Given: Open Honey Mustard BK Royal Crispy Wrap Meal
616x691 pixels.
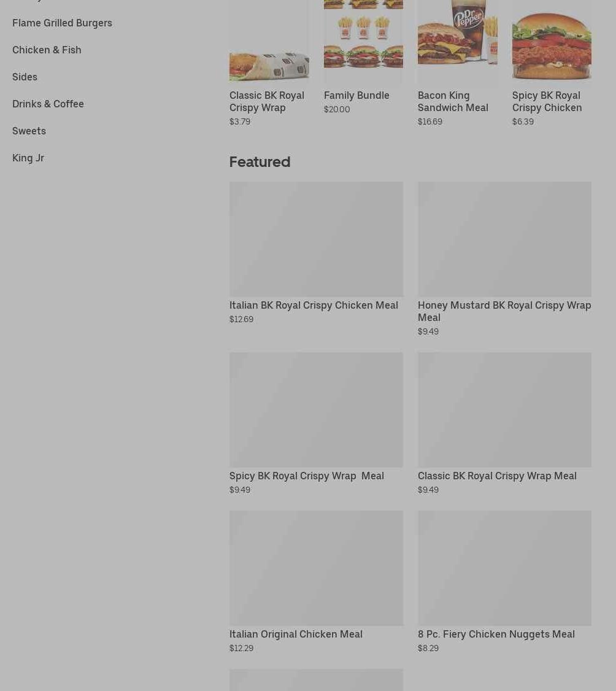Looking at the screenshot, I should click(504, 311).
